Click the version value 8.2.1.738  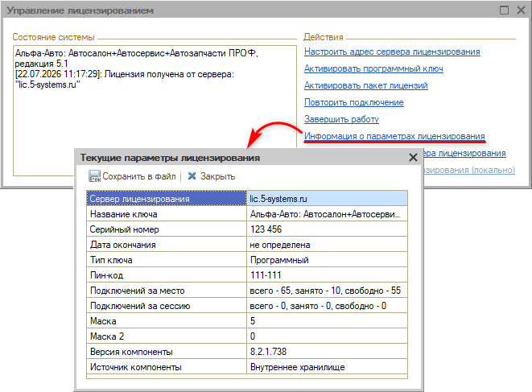coord(327,352)
